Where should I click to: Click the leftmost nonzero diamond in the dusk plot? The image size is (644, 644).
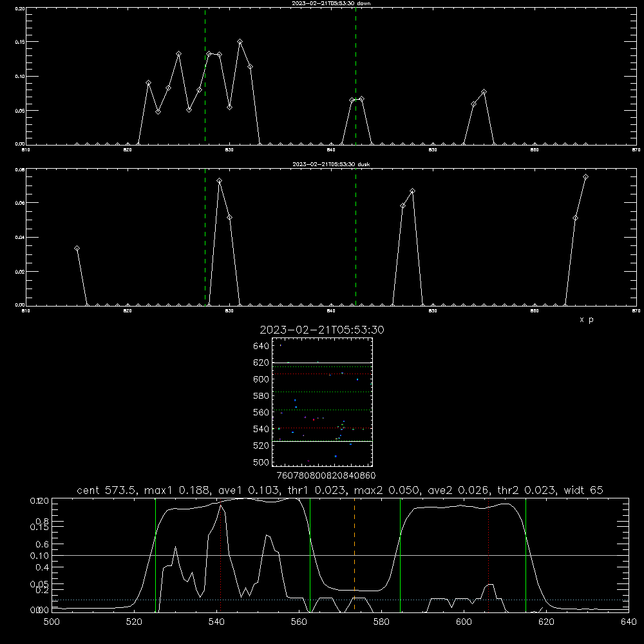click(x=77, y=249)
